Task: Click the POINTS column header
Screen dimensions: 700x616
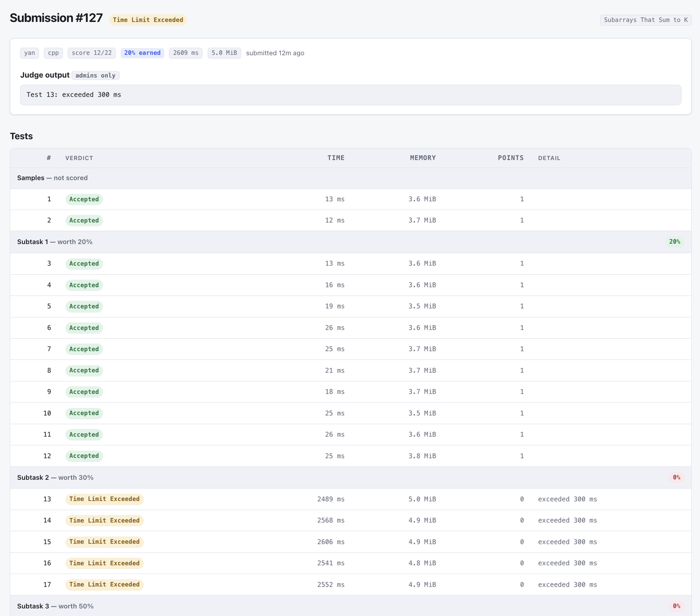Action: [x=511, y=158]
